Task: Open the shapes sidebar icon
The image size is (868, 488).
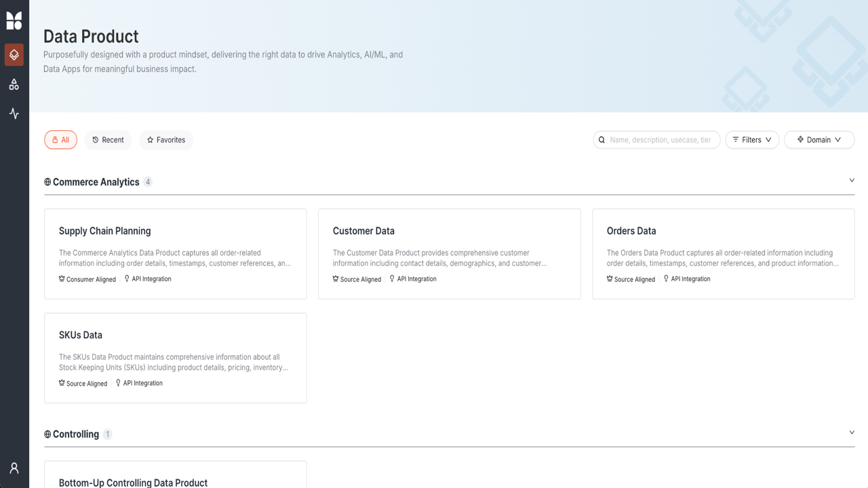Action: [x=14, y=85]
